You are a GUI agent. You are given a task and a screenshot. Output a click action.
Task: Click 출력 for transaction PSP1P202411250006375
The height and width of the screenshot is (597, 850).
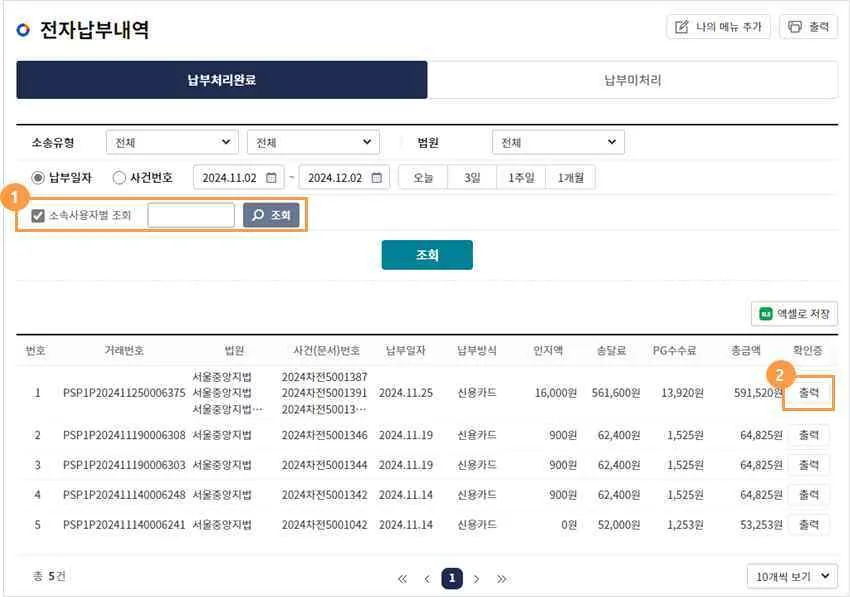pos(809,392)
